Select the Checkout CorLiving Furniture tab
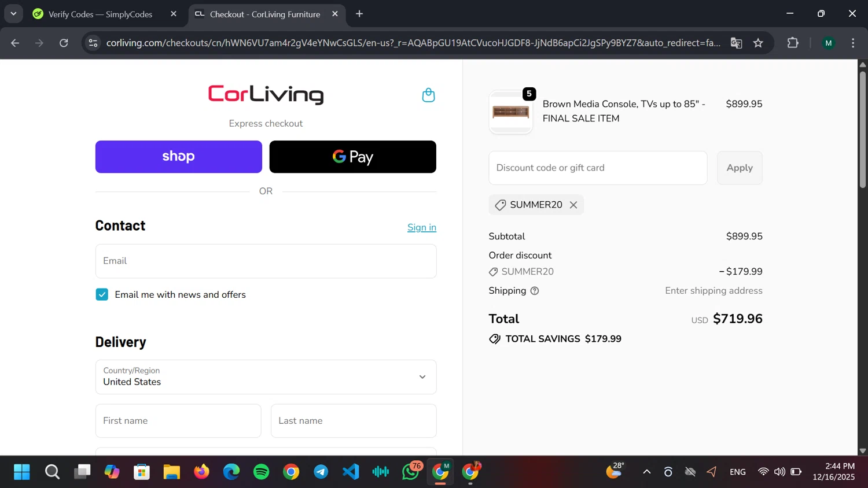Image resolution: width=868 pixels, height=488 pixels. [x=264, y=14]
